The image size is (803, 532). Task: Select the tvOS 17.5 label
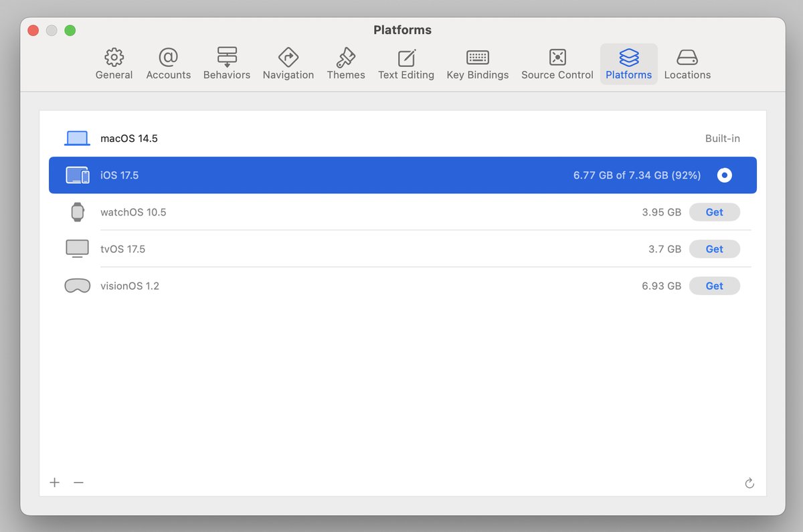pos(122,249)
